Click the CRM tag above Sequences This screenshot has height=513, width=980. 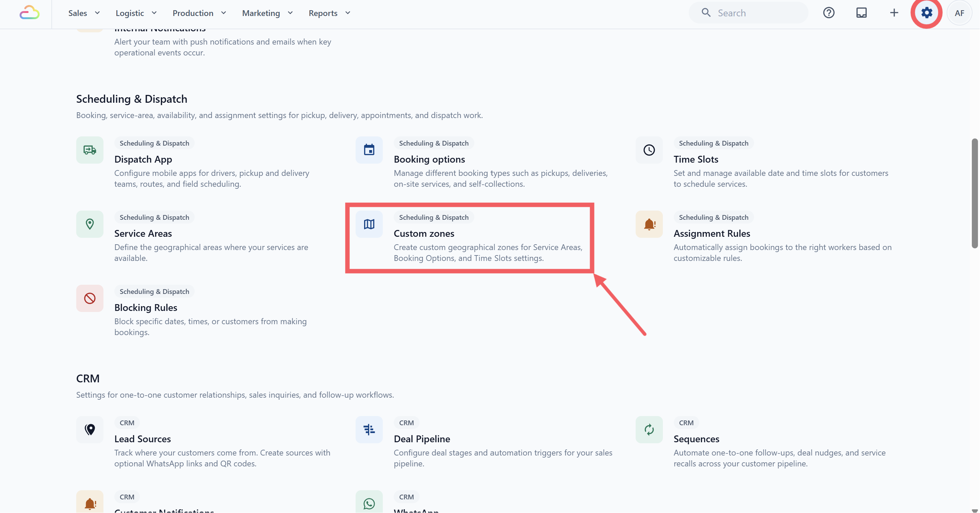686,423
